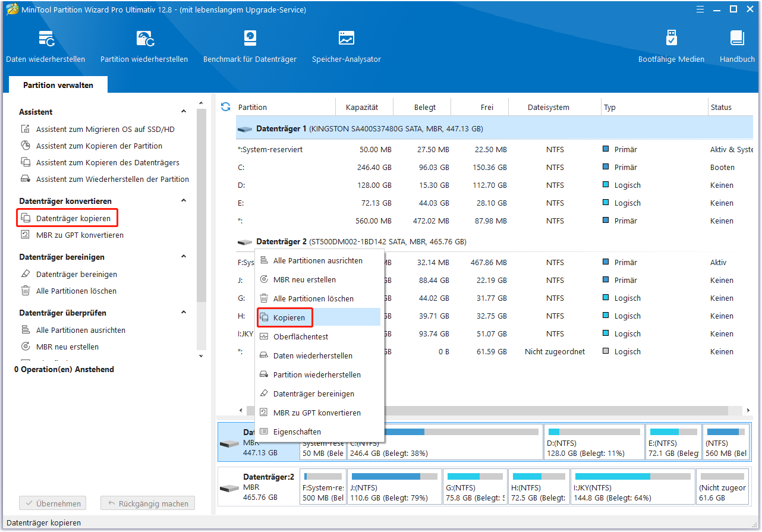Click C:(NTFS) block in disk map
762x532 pixels.
[445, 442]
